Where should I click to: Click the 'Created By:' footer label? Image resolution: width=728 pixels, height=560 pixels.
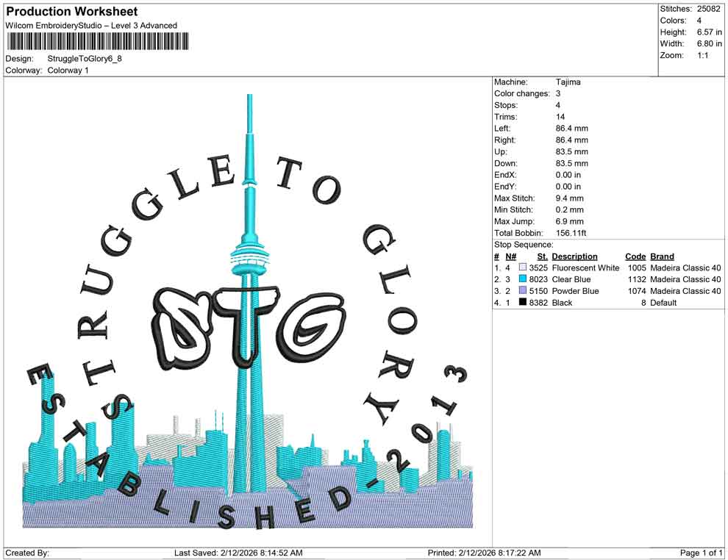click(x=27, y=553)
